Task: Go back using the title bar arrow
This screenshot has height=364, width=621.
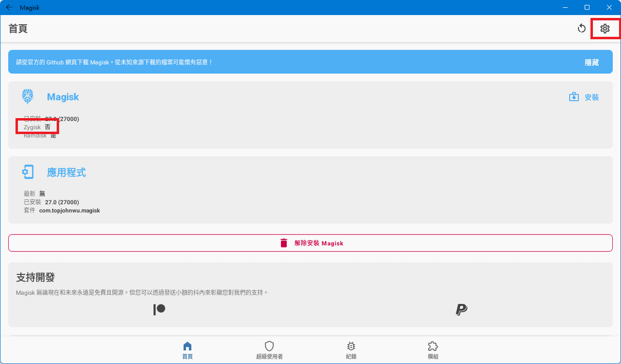Action: (9, 7)
